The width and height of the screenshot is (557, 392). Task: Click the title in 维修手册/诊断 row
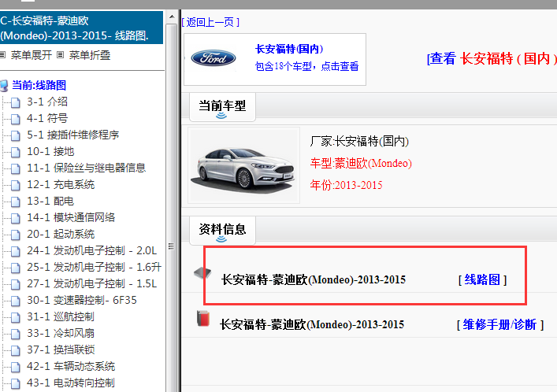tap(312, 324)
